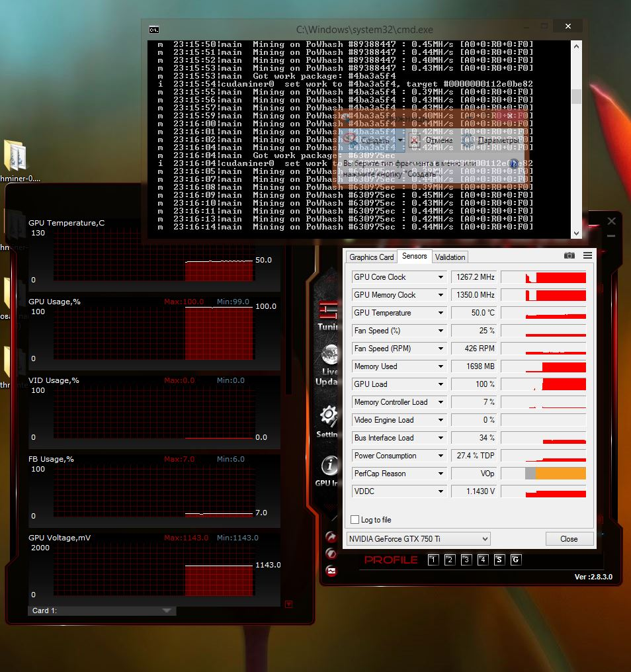Expand the Fan Speed (RPM) sensor dropdown
This screenshot has width=631, height=672.
[441, 349]
